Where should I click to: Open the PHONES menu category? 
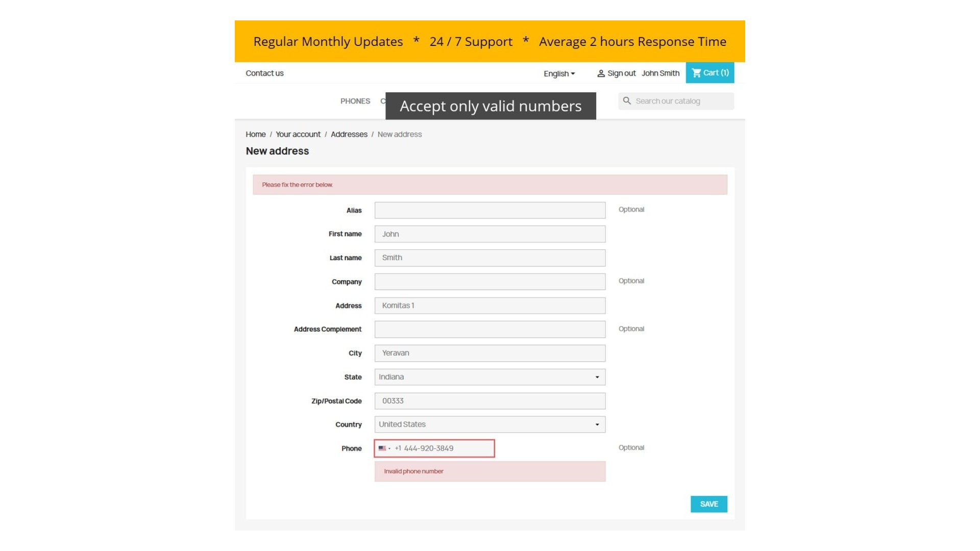(x=355, y=101)
